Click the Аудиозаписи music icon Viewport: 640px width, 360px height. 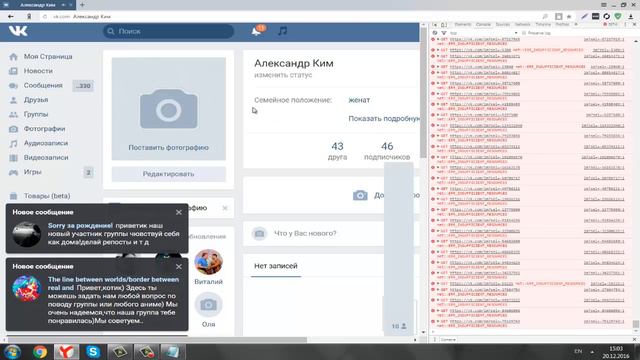(x=13, y=144)
